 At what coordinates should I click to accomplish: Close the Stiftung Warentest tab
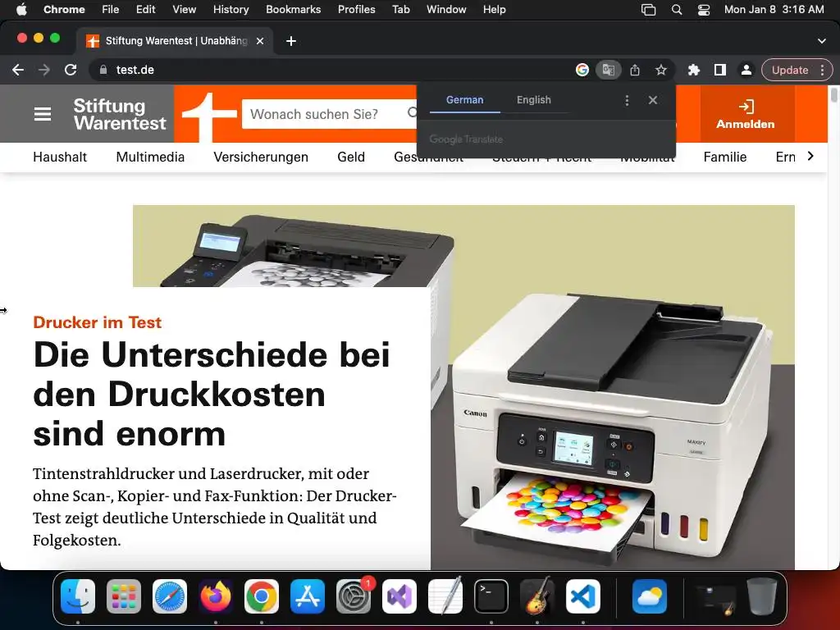click(260, 41)
